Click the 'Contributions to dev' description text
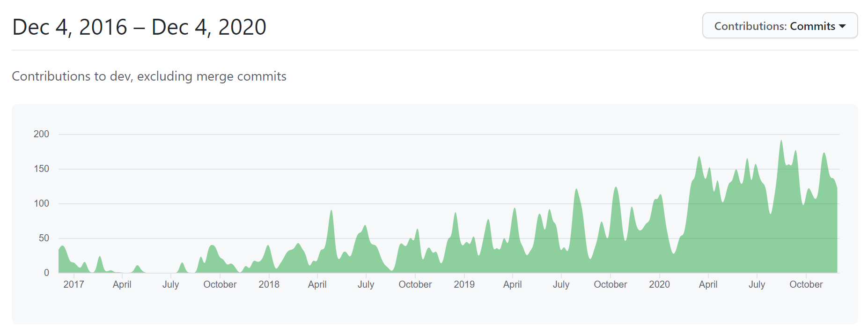This screenshot has height=335, width=868. [x=149, y=76]
